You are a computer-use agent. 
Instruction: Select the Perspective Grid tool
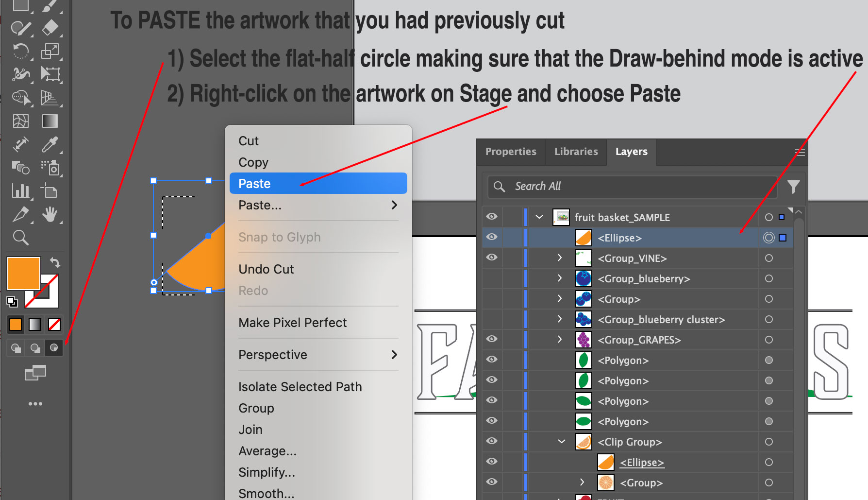click(x=50, y=98)
